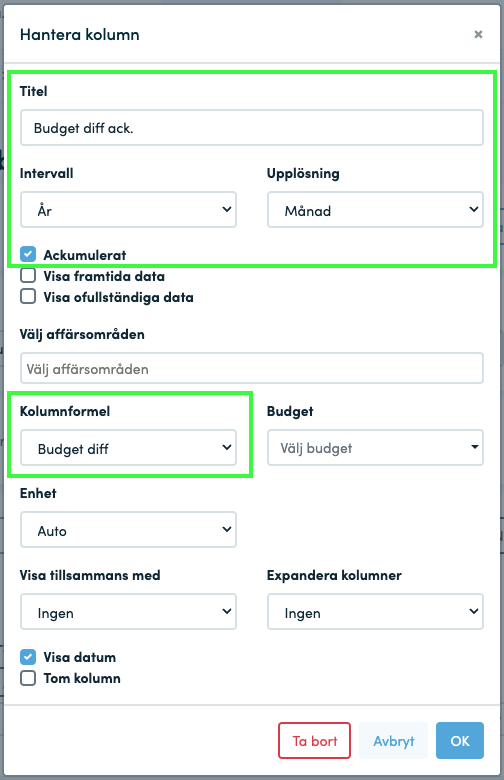Open the Enhet dropdown
The height and width of the screenshot is (780, 504).
(x=128, y=530)
